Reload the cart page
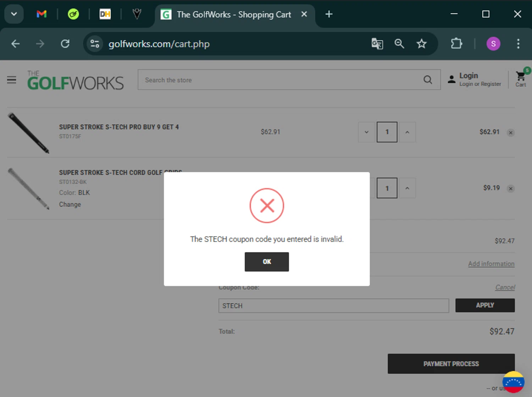 pyautogui.click(x=65, y=44)
